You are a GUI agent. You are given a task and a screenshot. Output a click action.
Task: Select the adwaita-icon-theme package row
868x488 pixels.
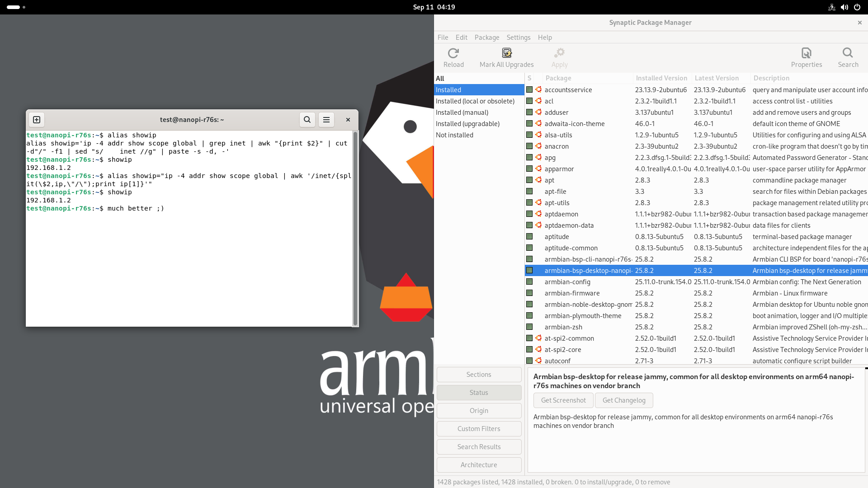coord(696,123)
